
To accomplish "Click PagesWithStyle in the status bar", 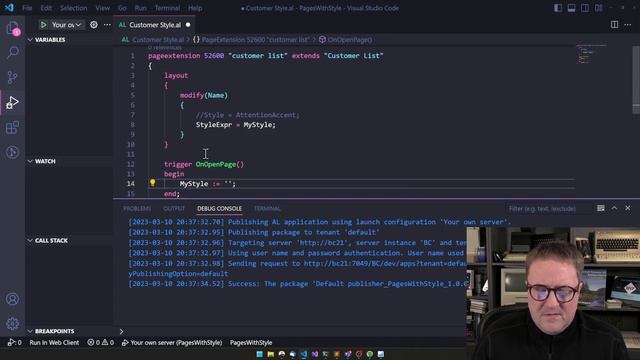I will pos(251,342).
